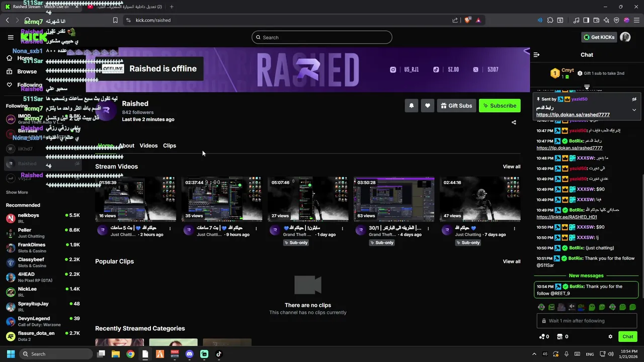This screenshot has width=644, height=362.
Task: Select the muted speaker emote in chat
Action: tap(572, 307)
